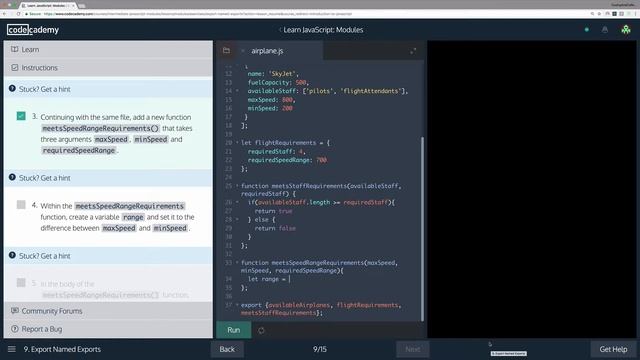Expand the first Stuck? Get a hint
This screenshot has height=360, width=640.
108,89
